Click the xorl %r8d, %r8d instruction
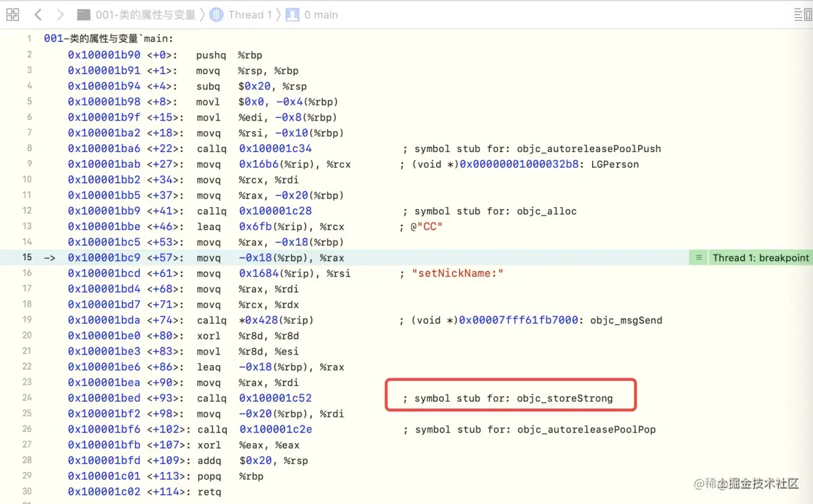Screen dimensions: 813x504 [x=248, y=336]
